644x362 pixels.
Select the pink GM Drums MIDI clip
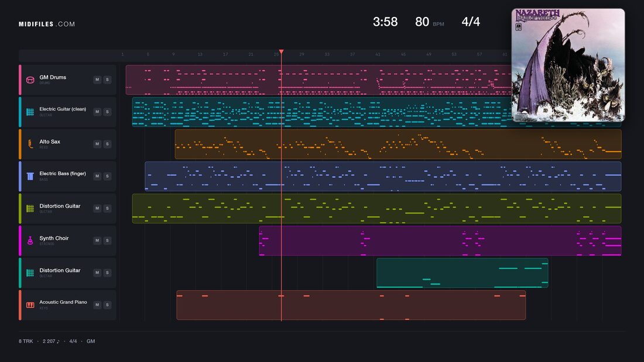tap(318, 80)
